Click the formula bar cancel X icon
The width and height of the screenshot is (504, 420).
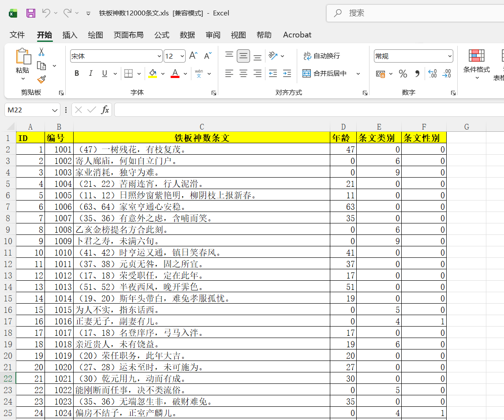(x=78, y=110)
